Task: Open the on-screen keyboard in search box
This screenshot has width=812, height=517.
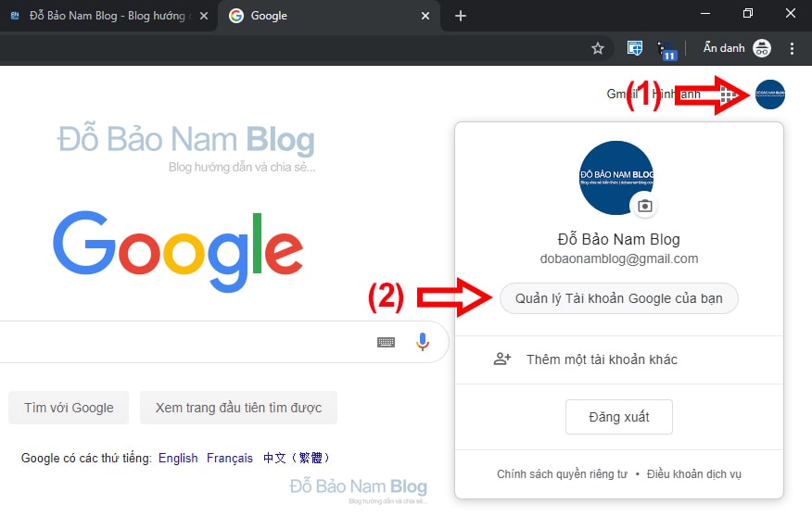Action: point(386,342)
